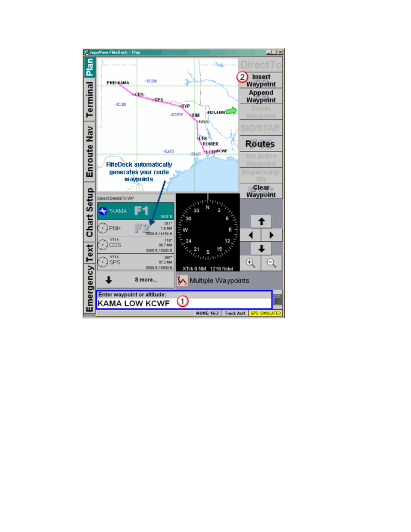Click the MUNG 16-2 status entry
The width and height of the screenshot is (411, 532).
tap(207, 313)
